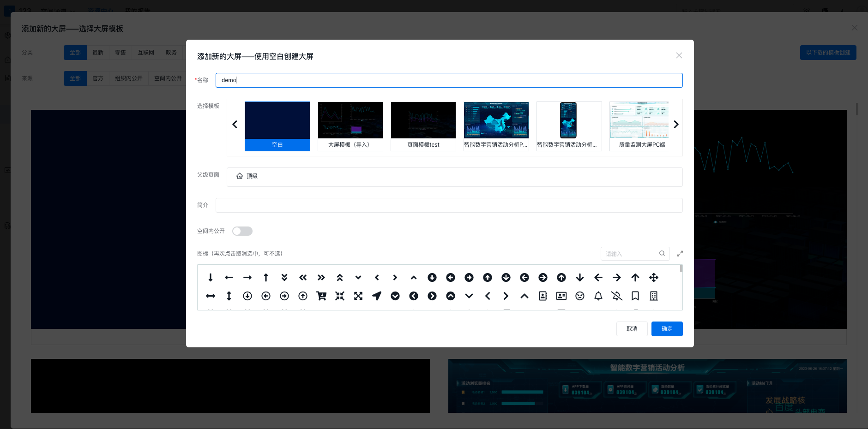This screenshot has width=868, height=429.
Task: Select the bookmark icon
Action: (635, 296)
